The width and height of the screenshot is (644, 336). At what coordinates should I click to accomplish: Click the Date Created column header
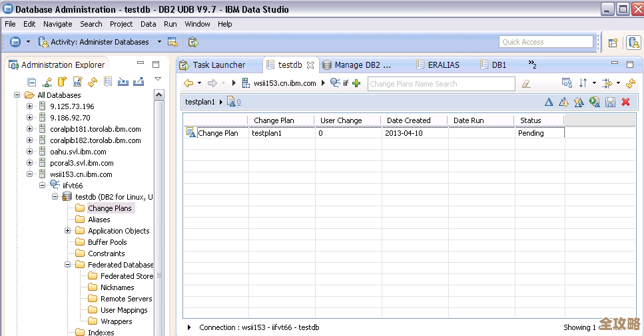[414, 120]
